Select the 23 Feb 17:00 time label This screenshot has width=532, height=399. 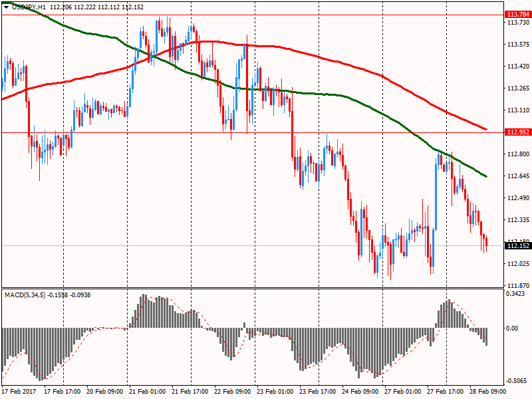(318, 391)
